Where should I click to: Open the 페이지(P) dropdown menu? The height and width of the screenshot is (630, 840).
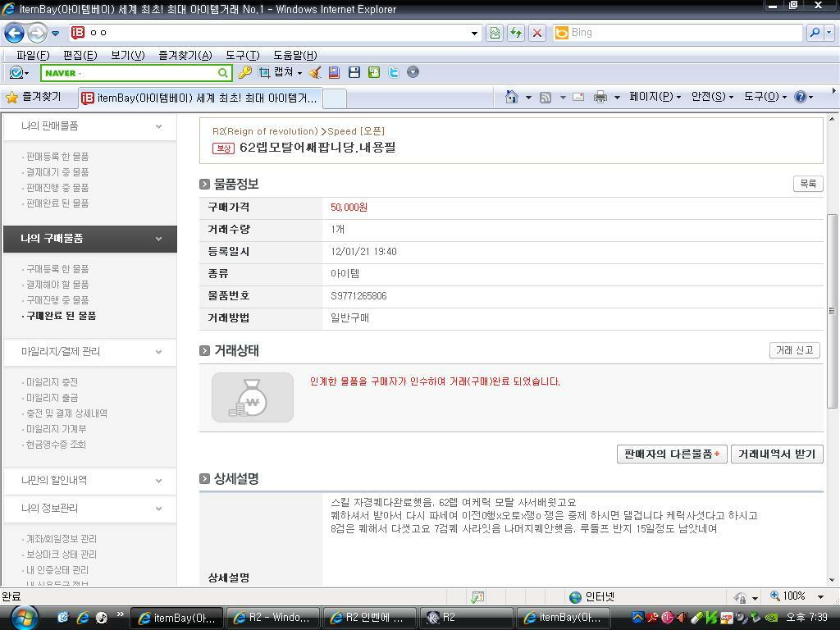coord(655,97)
